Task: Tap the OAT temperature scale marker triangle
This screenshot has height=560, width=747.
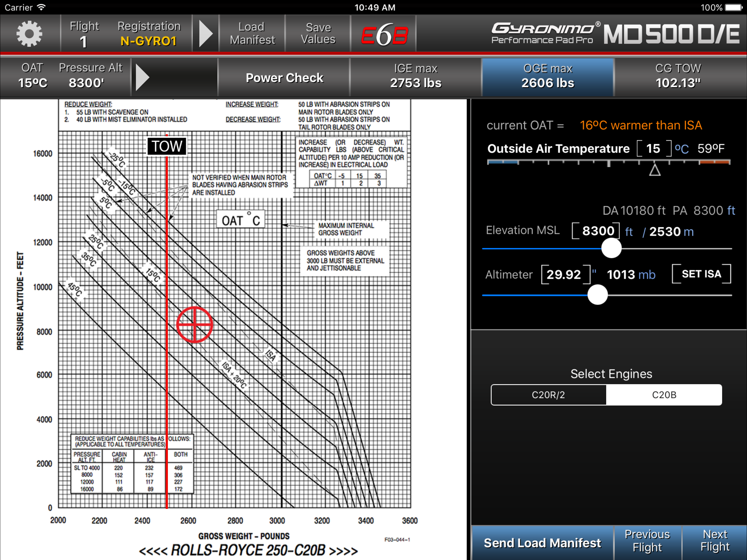Action: coord(655,170)
